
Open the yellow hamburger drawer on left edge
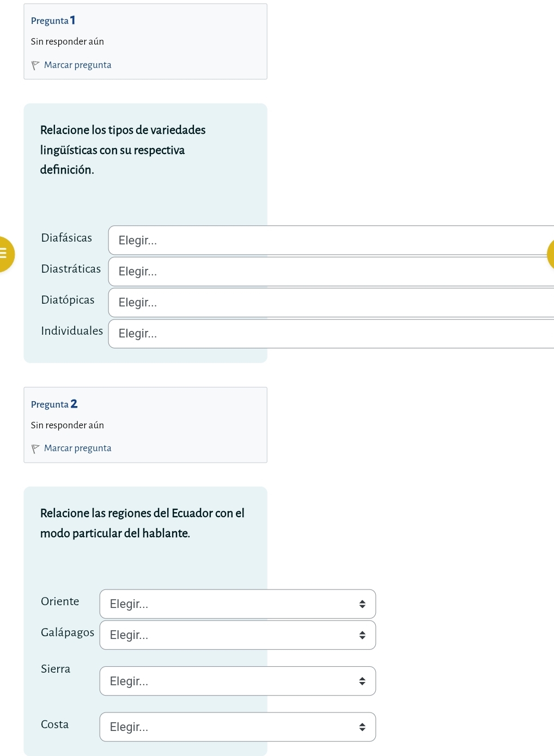click(5, 254)
